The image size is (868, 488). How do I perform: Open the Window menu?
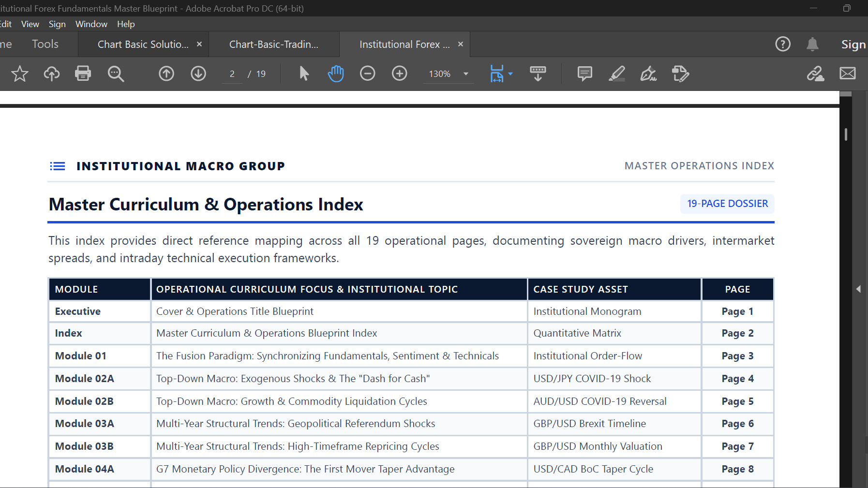91,24
